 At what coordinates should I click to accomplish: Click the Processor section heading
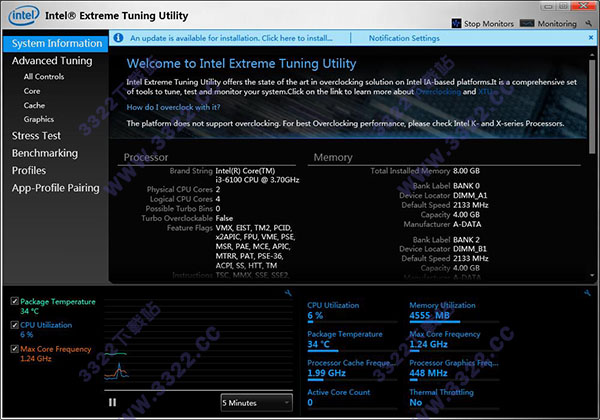coord(145,157)
